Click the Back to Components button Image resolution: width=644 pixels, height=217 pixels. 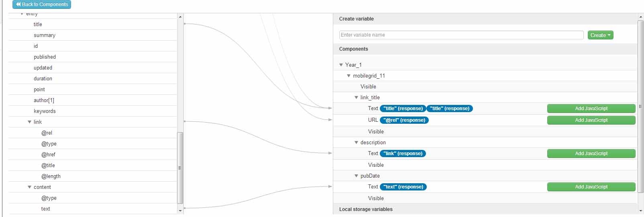(x=42, y=4)
